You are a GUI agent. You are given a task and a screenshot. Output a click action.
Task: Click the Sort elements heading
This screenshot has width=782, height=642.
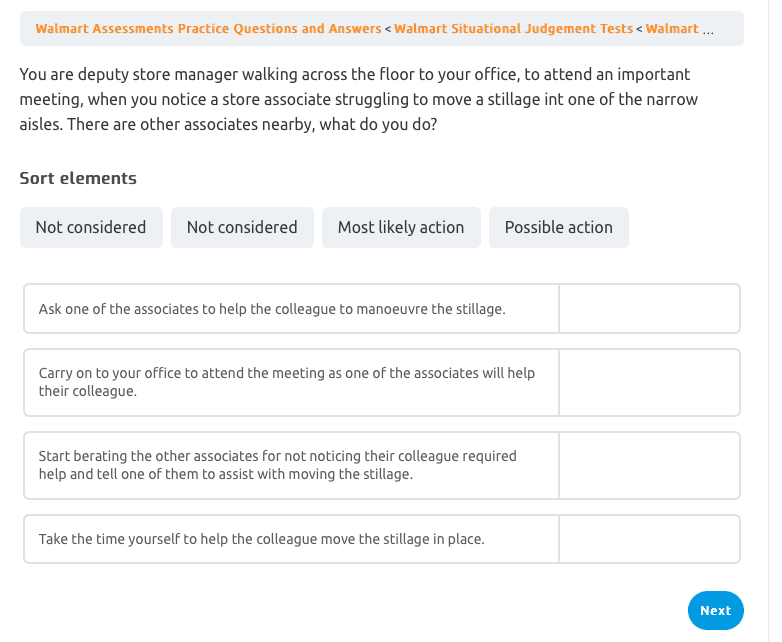78,178
